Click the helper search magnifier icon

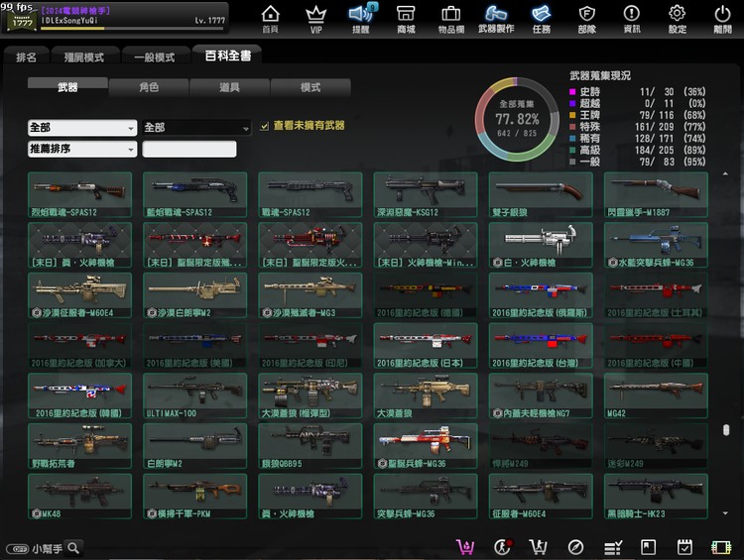73,548
